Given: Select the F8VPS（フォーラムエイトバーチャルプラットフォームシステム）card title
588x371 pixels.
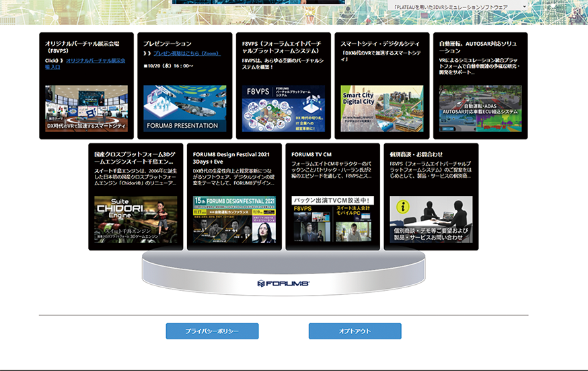Looking at the screenshot, I should pos(282,47).
